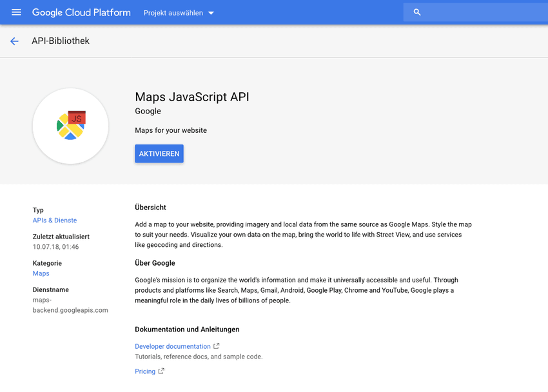Click the Typ label
The height and width of the screenshot is (392, 548).
click(38, 210)
